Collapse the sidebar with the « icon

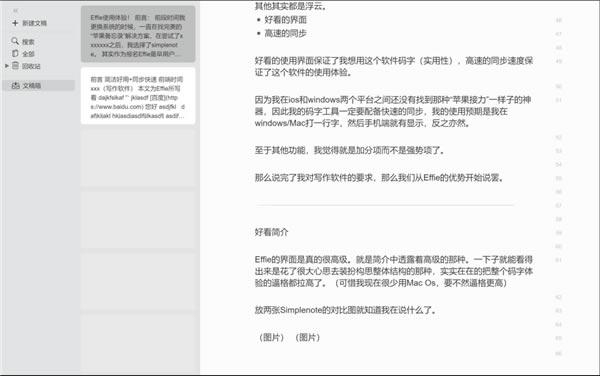pyautogui.click(x=15, y=11)
